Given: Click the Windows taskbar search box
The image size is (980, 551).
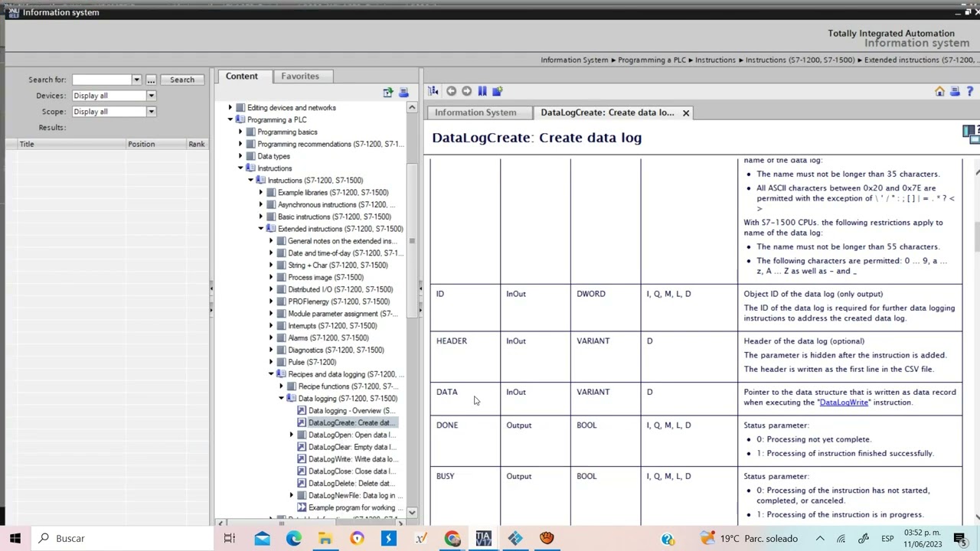Looking at the screenshot, I should [x=121, y=538].
